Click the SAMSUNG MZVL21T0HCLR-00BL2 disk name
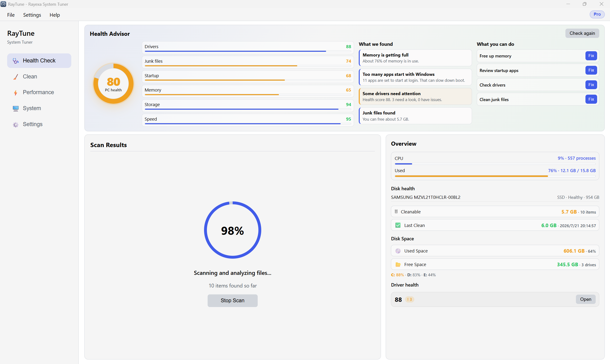610x364 pixels. tap(425, 197)
